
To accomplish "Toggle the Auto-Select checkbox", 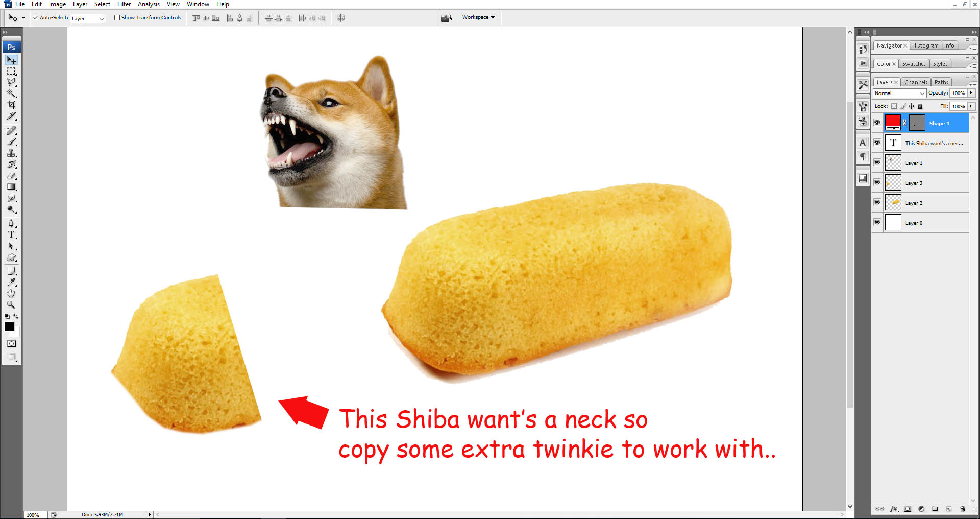I will tap(36, 17).
